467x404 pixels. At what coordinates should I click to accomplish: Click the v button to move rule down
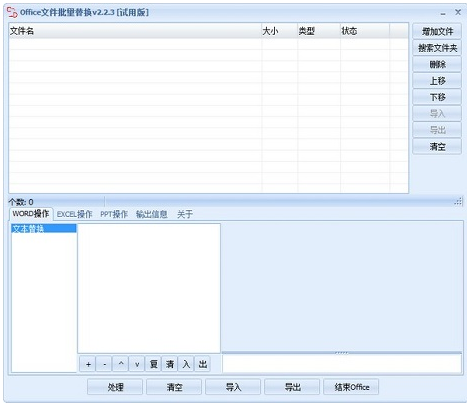click(x=137, y=364)
